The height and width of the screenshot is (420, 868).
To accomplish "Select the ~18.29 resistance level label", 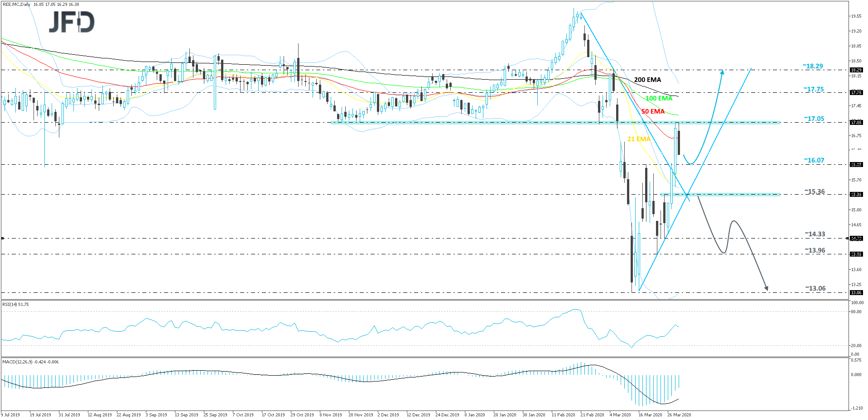I will [812, 66].
